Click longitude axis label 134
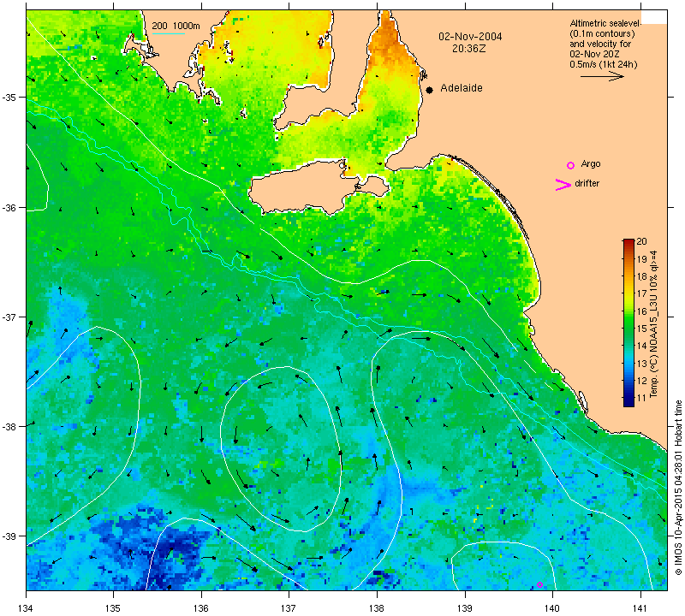The width and height of the screenshot is (685, 616). click(27, 607)
